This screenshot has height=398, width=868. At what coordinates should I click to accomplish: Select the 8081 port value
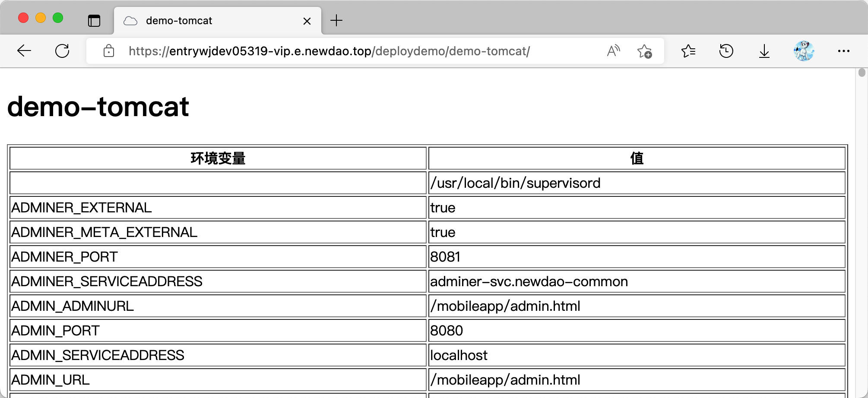click(x=445, y=257)
